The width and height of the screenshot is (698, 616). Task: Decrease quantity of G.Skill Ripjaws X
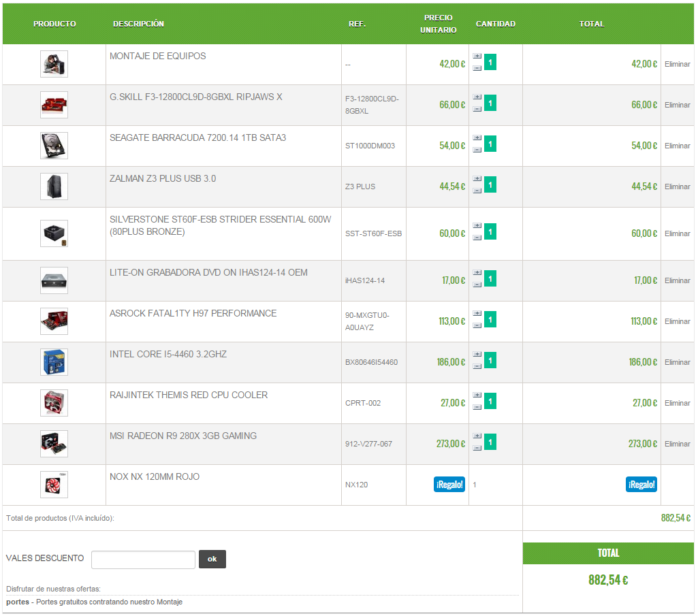click(x=477, y=109)
